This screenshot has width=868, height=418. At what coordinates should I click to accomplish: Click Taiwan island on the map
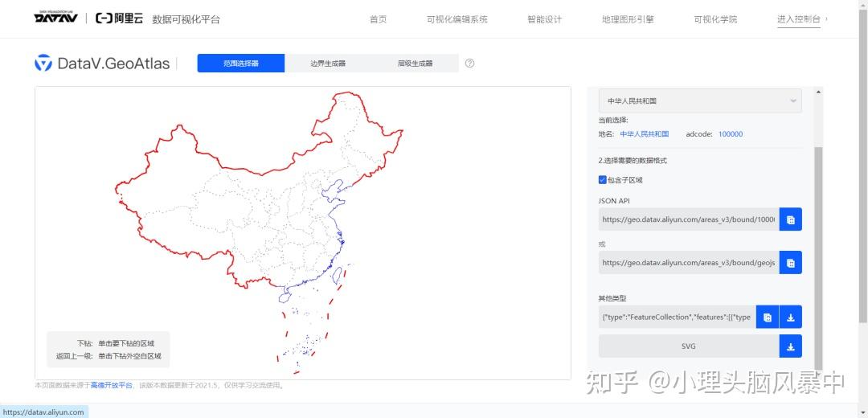click(335, 276)
